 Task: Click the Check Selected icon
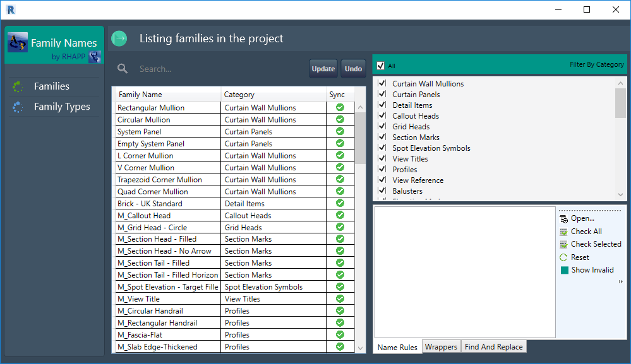tap(562, 244)
